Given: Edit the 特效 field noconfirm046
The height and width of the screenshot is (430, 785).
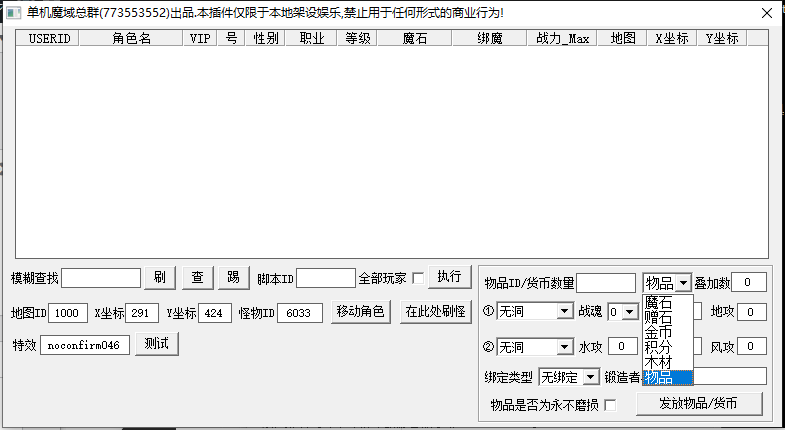Looking at the screenshot, I should [85, 345].
